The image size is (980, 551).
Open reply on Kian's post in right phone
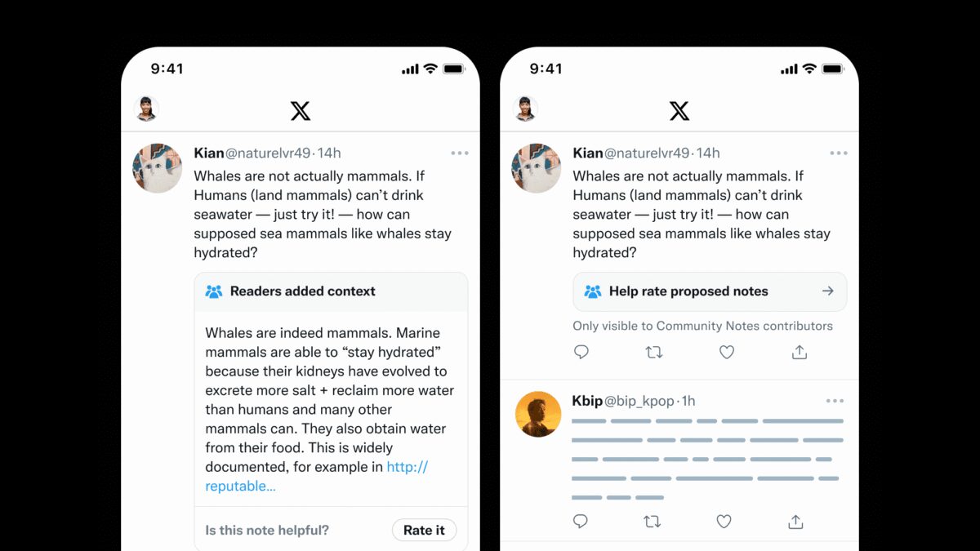coord(581,352)
